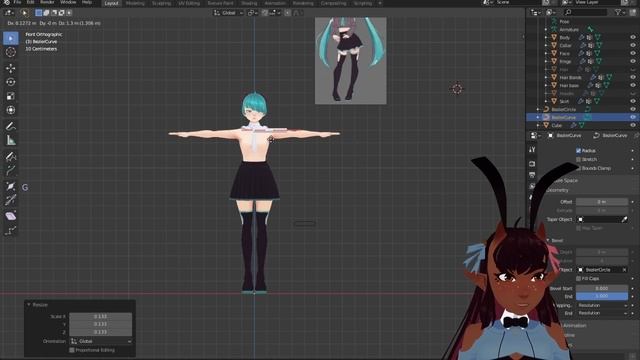Open the Render menu
The image size is (640, 360).
point(47,2)
